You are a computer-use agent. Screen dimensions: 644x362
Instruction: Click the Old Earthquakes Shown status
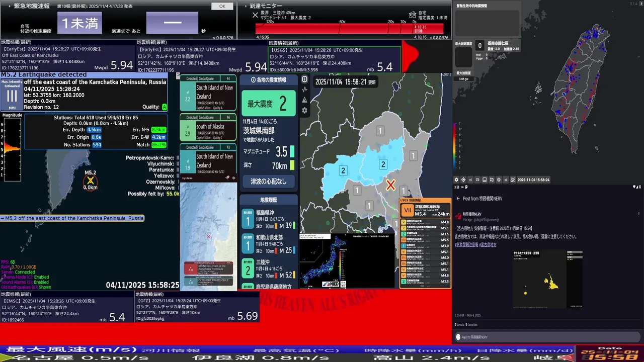26,288
